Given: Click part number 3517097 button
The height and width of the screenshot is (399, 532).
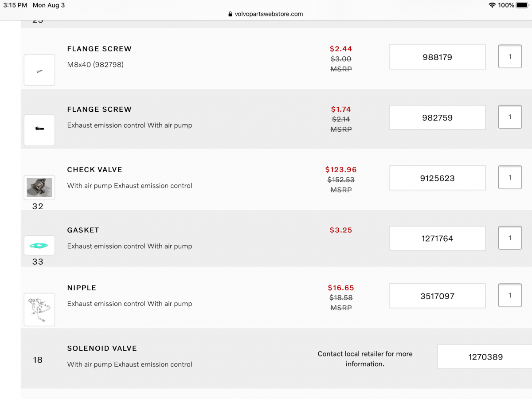Looking at the screenshot, I should pyautogui.click(x=437, y=296).
